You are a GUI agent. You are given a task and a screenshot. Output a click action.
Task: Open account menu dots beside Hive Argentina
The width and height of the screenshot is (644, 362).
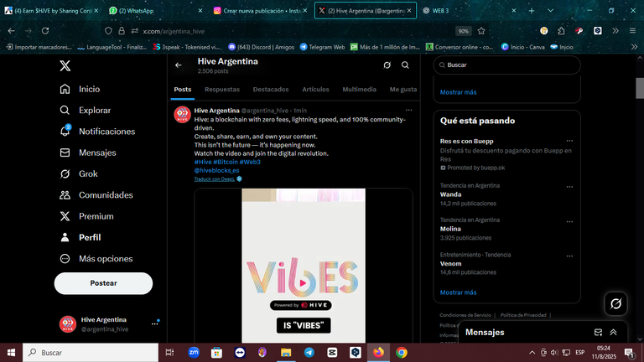[154, 323]
